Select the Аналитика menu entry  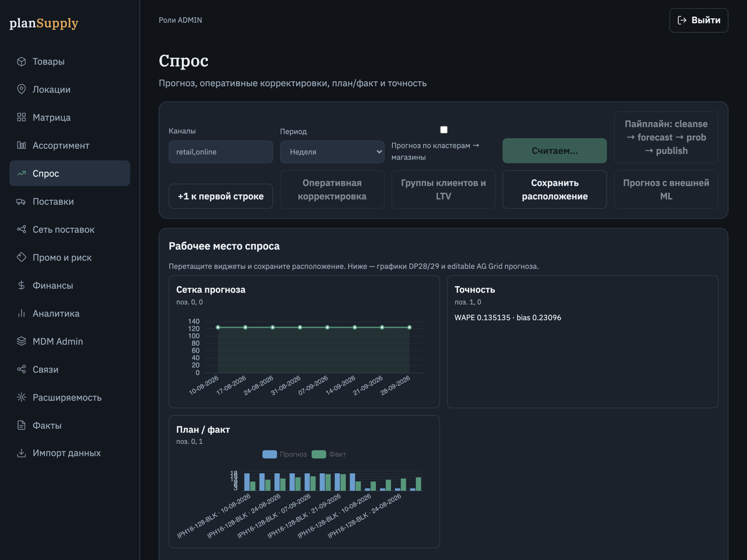coord(69,313)
